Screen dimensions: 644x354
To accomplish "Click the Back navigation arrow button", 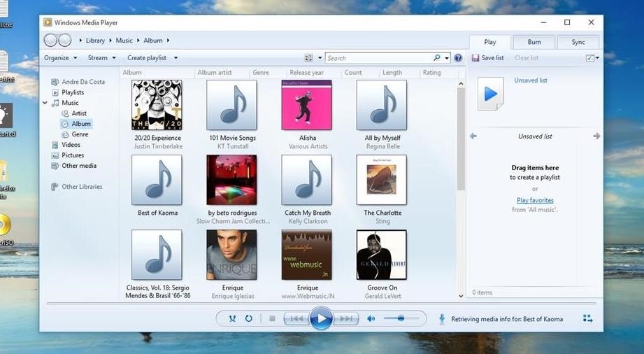I will coord(50,41).
